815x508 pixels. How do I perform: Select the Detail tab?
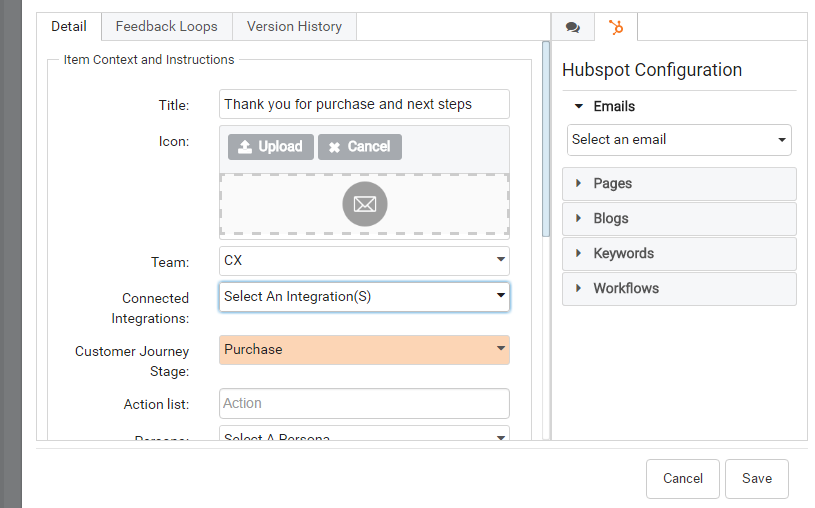click(x=69, y=27)
